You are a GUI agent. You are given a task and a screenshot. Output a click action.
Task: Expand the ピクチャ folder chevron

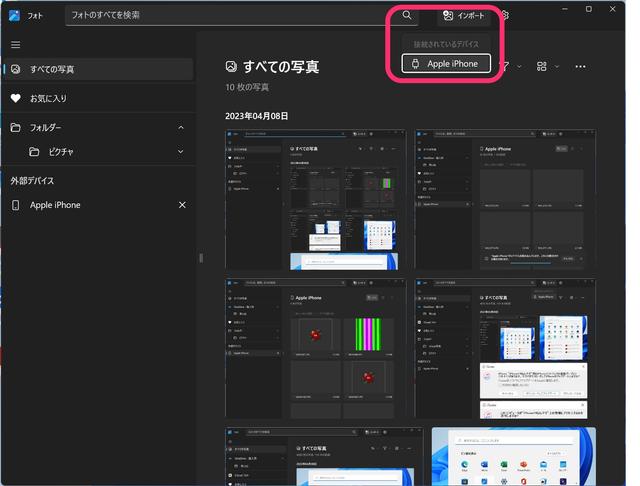pos(181,152)
